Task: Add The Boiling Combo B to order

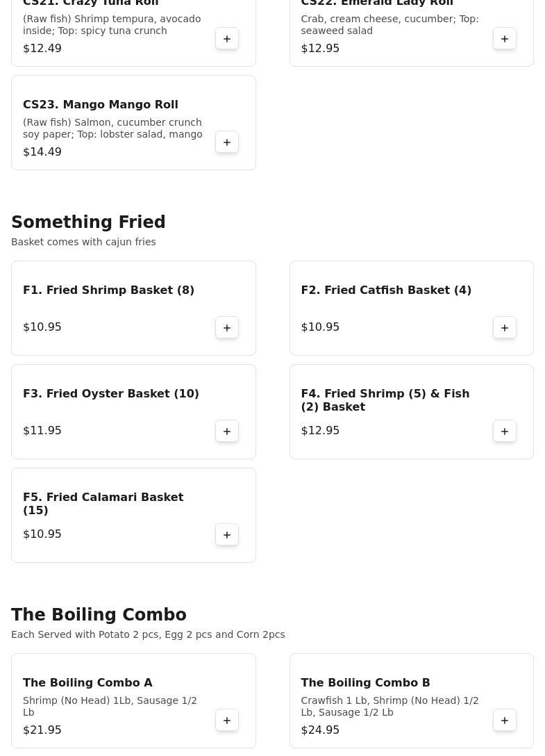Action: point(505,721)
